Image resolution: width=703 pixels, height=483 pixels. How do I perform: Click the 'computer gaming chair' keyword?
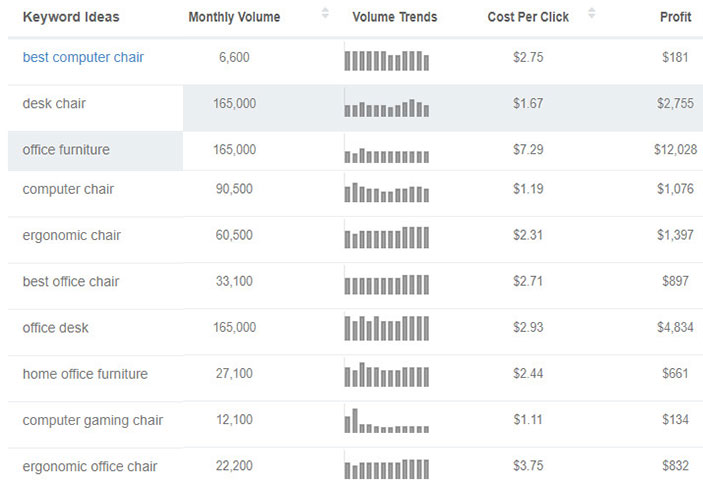[x=92, y=420]
